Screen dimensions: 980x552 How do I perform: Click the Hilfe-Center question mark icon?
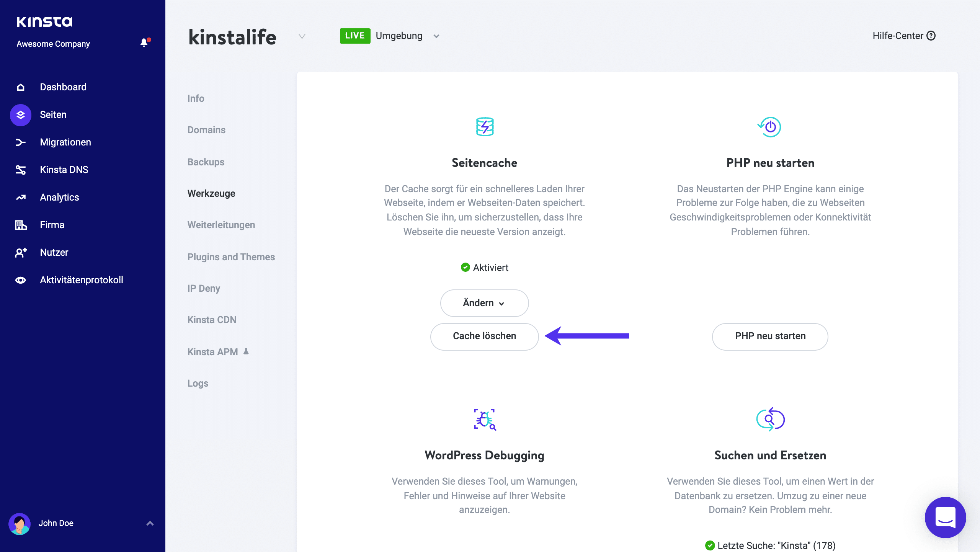[x=931, y=36]
